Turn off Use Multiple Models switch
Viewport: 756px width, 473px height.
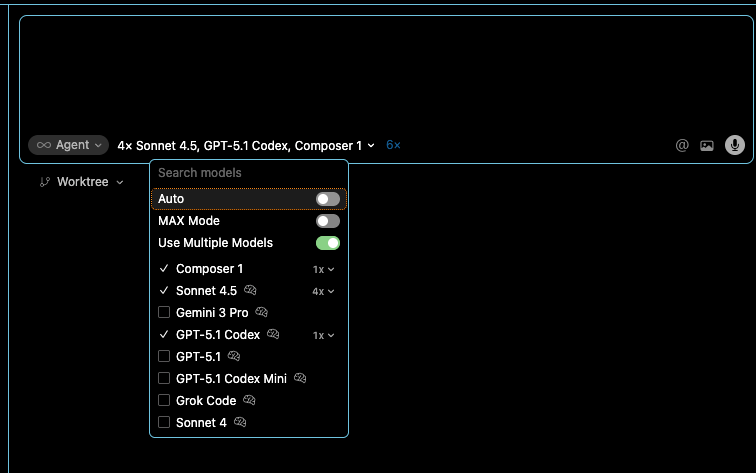(328, 243)
